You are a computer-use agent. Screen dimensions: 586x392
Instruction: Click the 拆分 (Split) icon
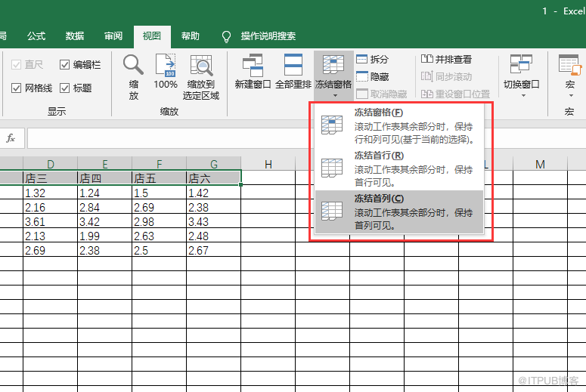click(x=362, y=59)
